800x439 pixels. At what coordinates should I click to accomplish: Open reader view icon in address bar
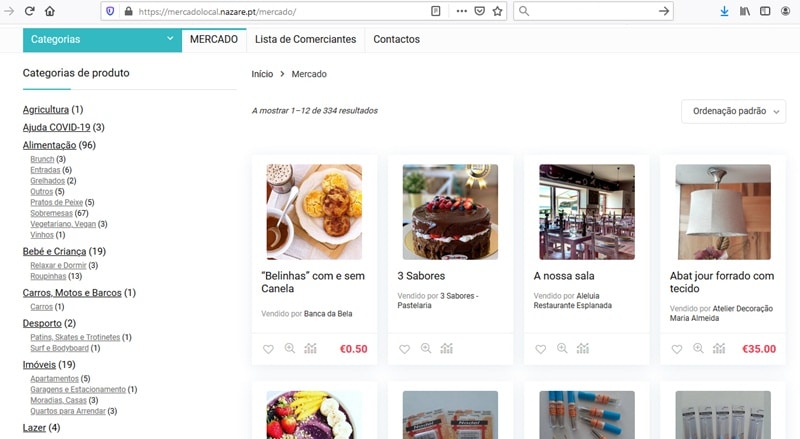tap(435, 11)
